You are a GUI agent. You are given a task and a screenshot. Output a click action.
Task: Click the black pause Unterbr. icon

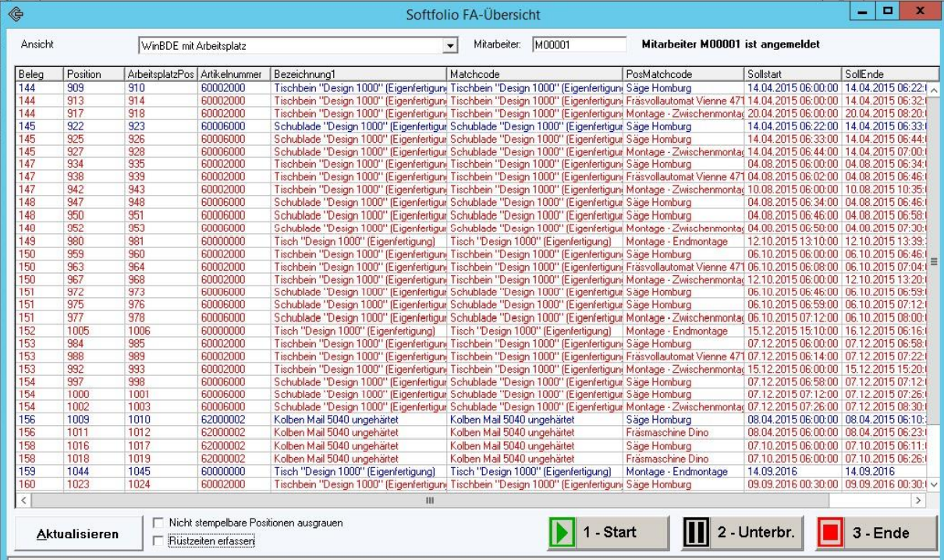(696, 533)
